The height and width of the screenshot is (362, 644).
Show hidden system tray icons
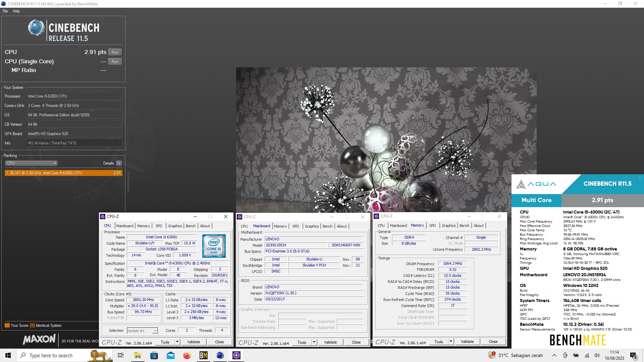click(x=554, y=355)
